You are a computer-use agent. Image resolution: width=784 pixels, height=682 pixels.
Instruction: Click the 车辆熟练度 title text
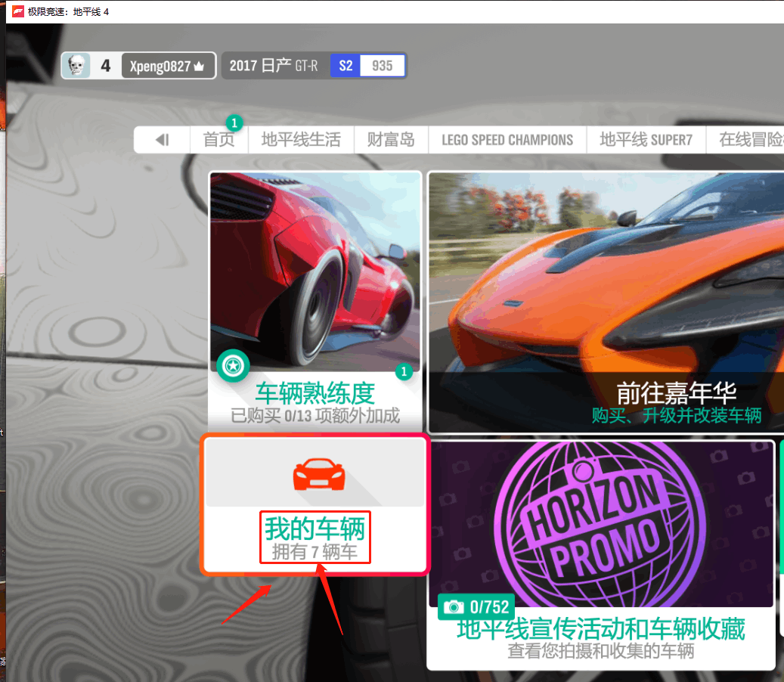[315, 393]
